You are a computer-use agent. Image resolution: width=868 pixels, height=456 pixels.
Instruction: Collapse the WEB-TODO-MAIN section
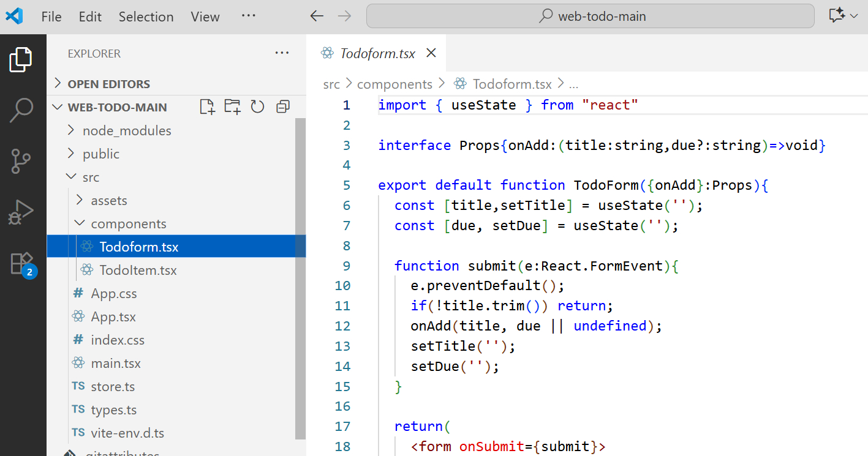pyautogui.click(x=117, y=107)
